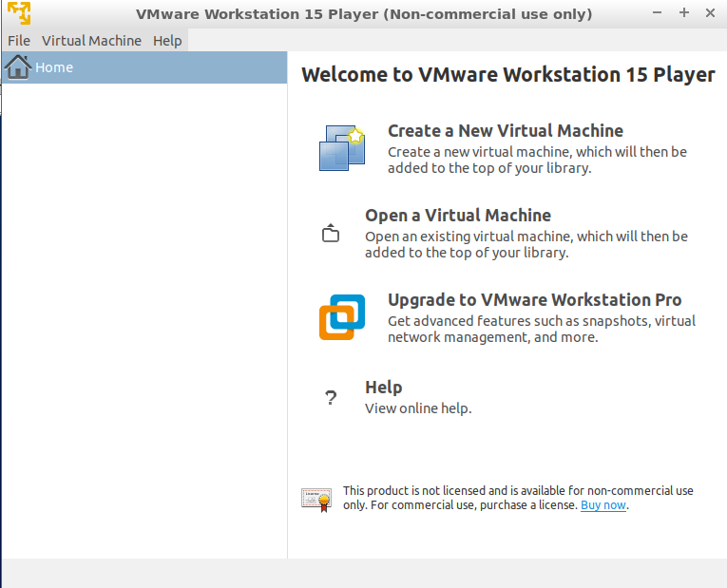Click the Open a Virtual Machine heading
The width and height of the screenshot is (727, 588).
coord(458,216)
